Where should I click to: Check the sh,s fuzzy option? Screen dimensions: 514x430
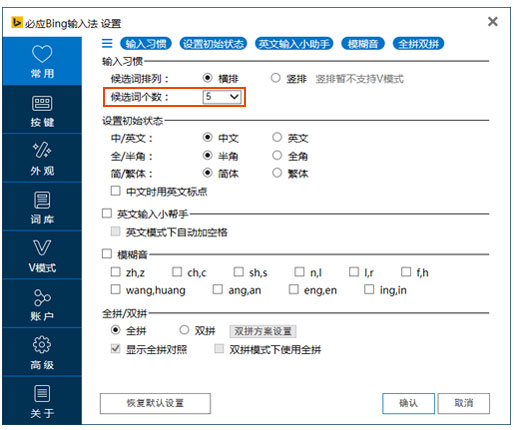pyautogui.click(x=239, y=272)
